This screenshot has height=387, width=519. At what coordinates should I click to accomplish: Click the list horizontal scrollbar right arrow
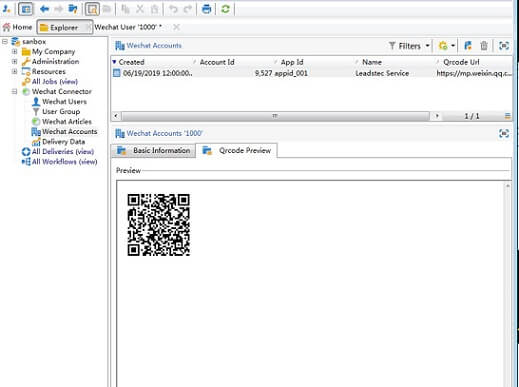pos(437,116)
